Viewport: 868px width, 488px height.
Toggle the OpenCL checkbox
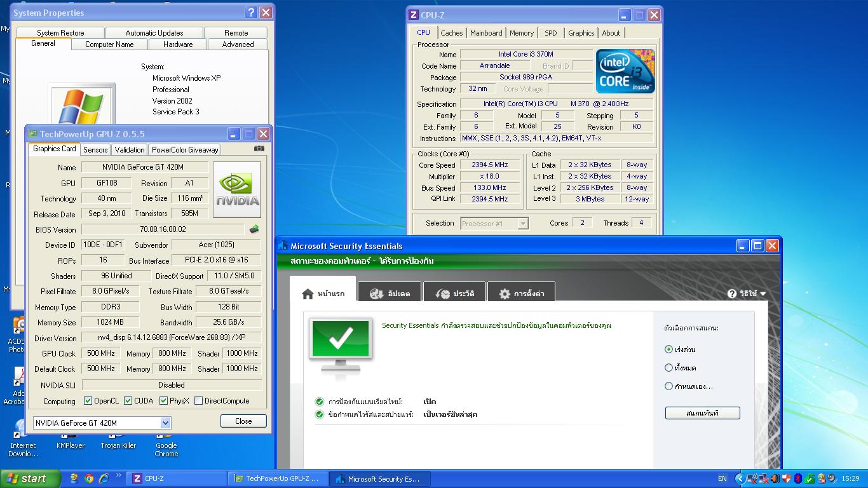[88, 401]
